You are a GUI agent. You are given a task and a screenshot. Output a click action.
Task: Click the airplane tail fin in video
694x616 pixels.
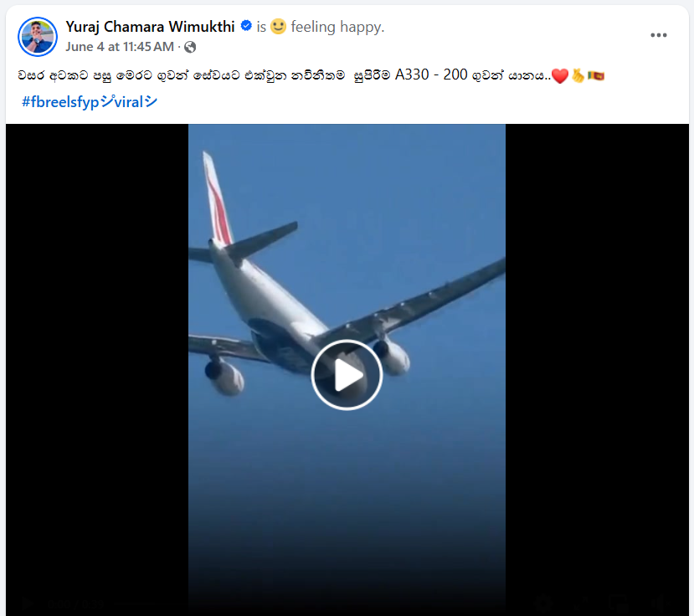coord(217,198)
